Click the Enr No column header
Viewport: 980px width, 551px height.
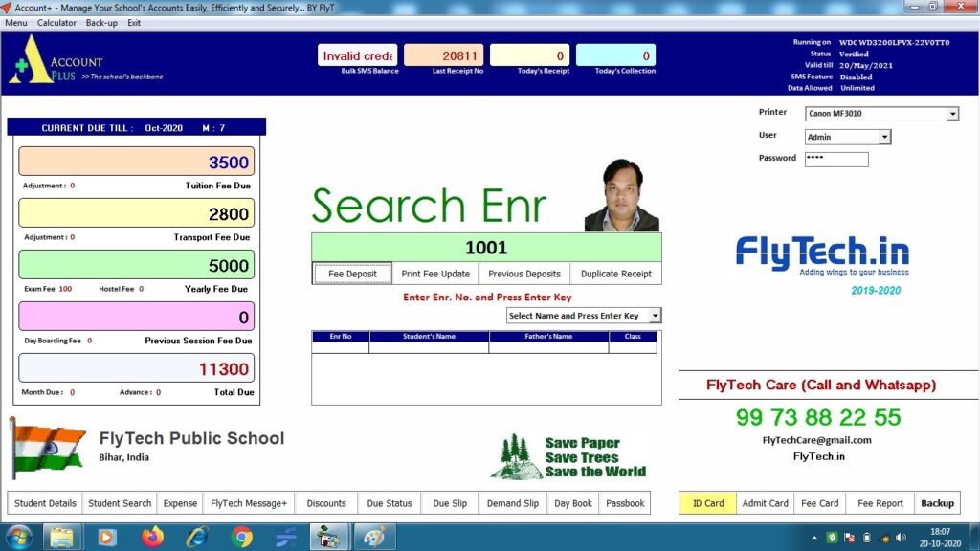point(341,336)
